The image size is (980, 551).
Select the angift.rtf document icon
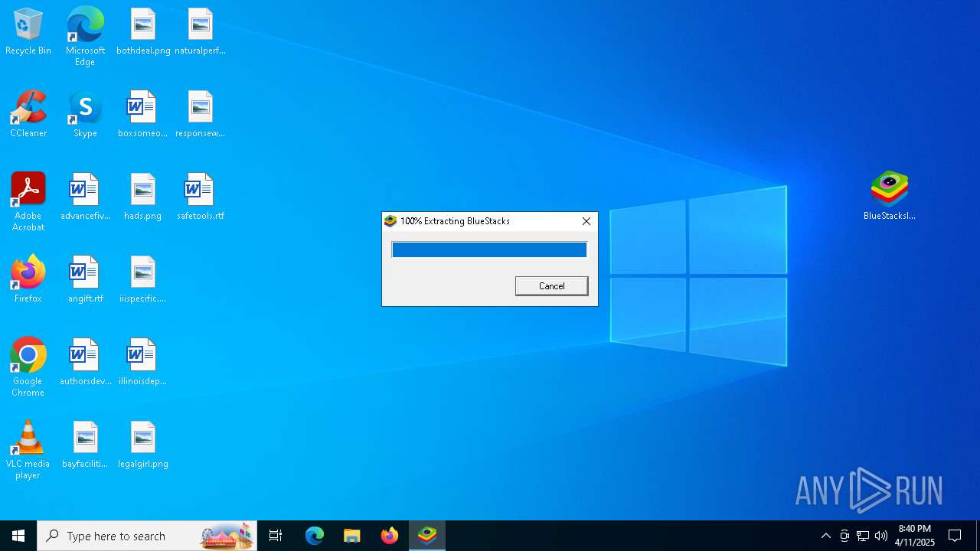tap(85, 280)
